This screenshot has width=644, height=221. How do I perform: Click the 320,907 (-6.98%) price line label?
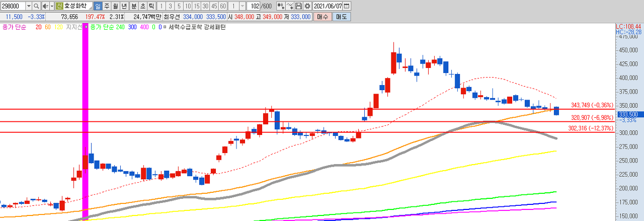click(x=592, y=117)
